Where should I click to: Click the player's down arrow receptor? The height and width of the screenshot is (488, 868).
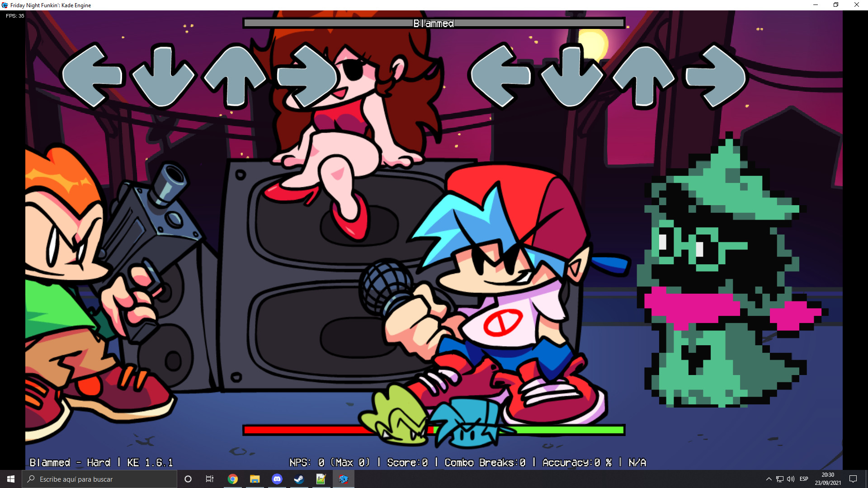click(x=572, y=76)
